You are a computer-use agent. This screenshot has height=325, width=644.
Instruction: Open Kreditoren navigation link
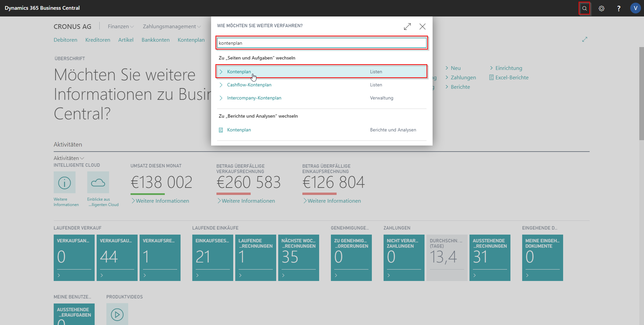point(98,40)
